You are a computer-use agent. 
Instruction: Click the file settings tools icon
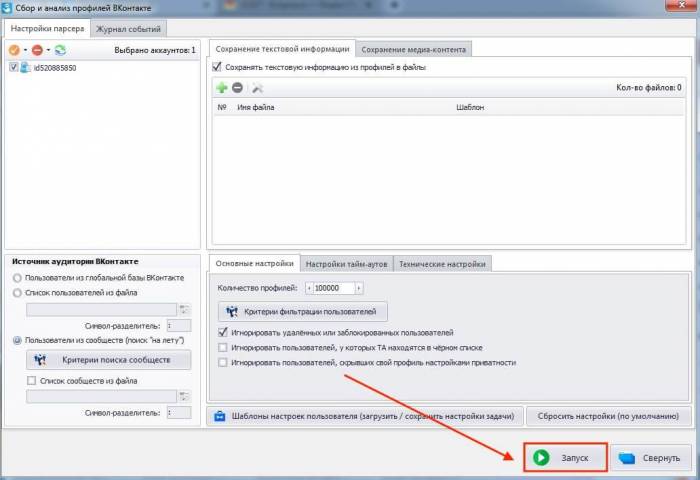257,88
